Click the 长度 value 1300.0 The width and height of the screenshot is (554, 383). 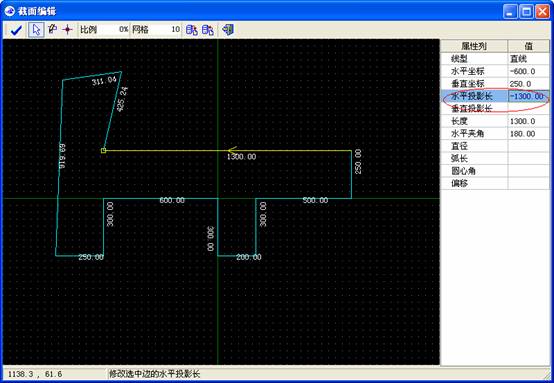[529, 121]
